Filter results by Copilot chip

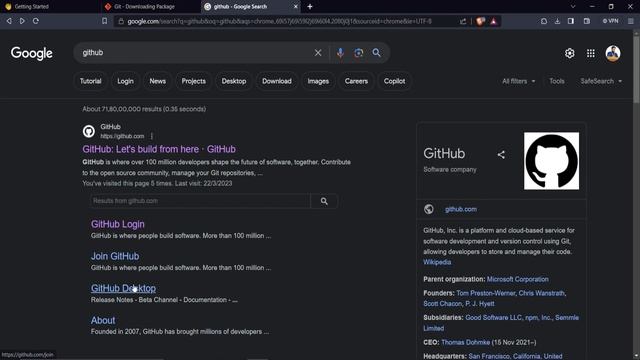tap(394, 81)
